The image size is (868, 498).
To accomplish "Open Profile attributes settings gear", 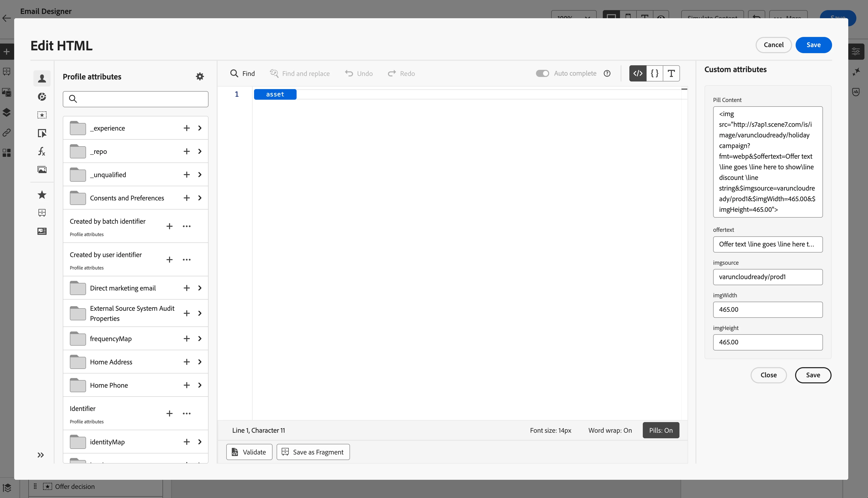I will (x=200, y=76).
